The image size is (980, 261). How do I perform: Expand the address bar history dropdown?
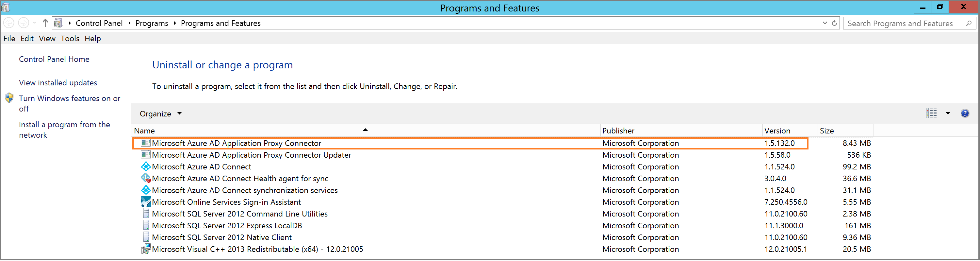[825, 23]
